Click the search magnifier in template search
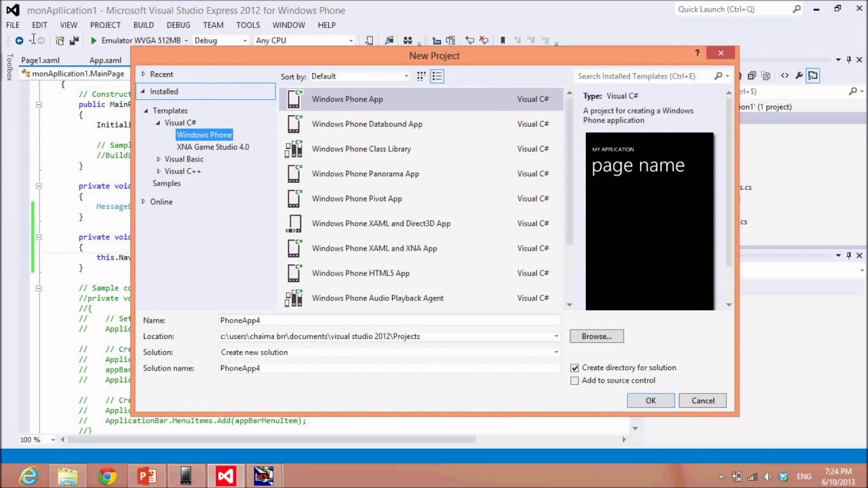 click(718, 76)
